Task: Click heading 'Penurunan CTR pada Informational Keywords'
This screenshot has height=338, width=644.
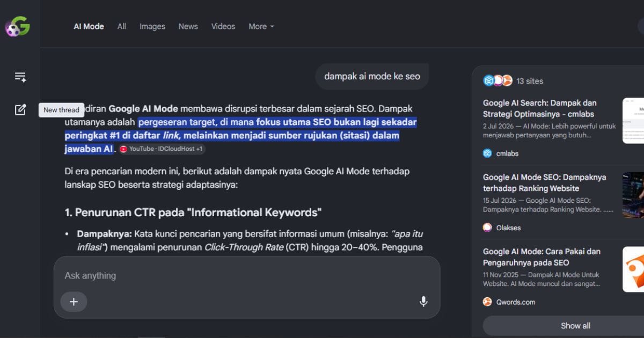Action: pos(193,212)
